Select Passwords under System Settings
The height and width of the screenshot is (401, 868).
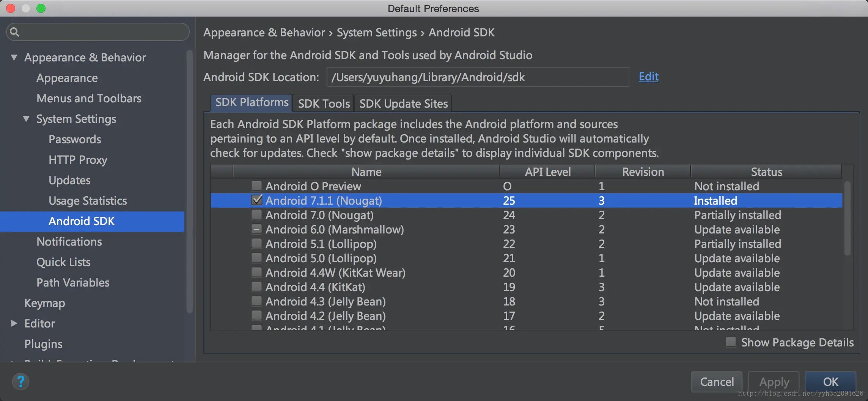(x=75, y=139)
